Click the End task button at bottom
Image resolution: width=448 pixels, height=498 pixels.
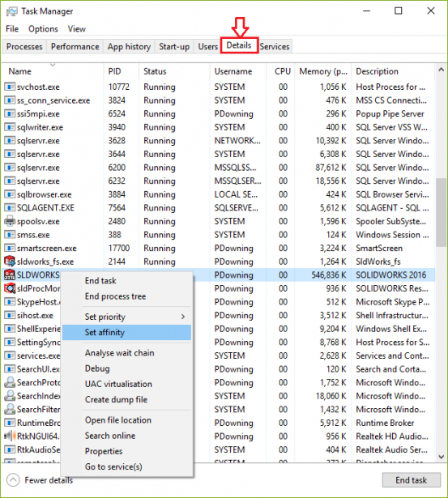412,480
